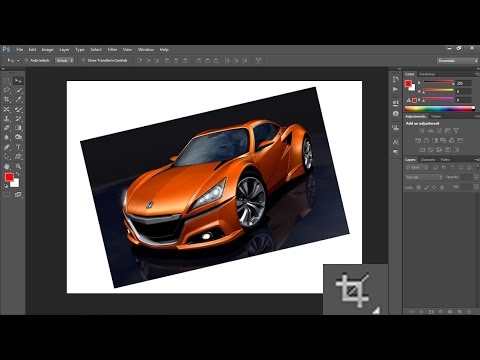
Task: Select the Move tool
Action: point(18,81)
